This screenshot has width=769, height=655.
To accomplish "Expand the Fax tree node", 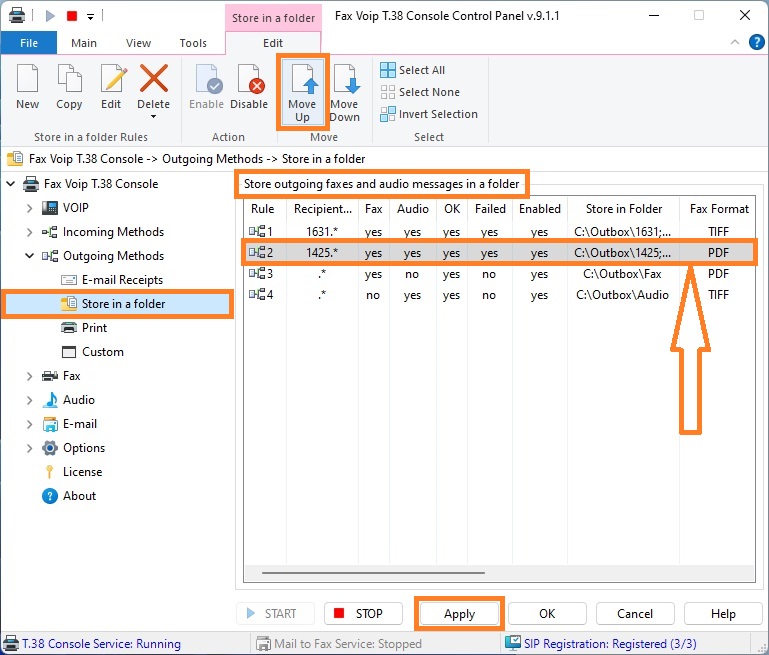I will pyautogui.click(x=29, y=376).
